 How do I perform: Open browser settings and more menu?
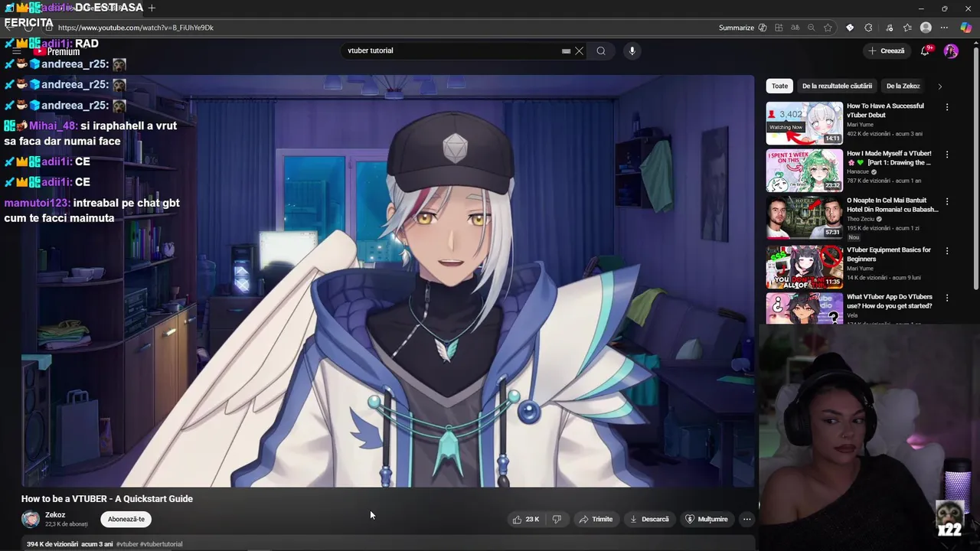pos(946,28)
